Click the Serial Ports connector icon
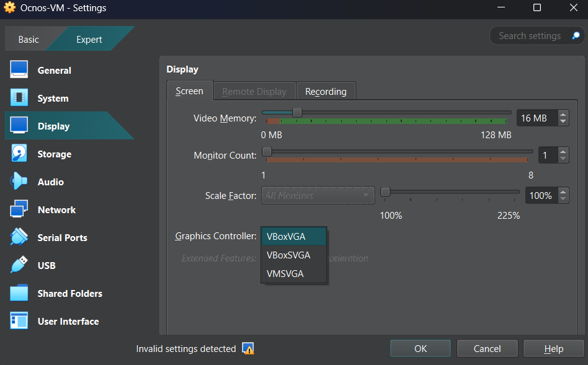Image resolution: width=588 pixels, height=365 pixels. click(x=19, y=237)
